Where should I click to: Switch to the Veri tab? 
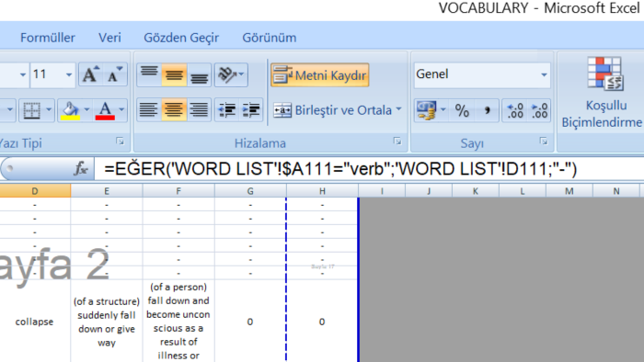coord(109,38)
